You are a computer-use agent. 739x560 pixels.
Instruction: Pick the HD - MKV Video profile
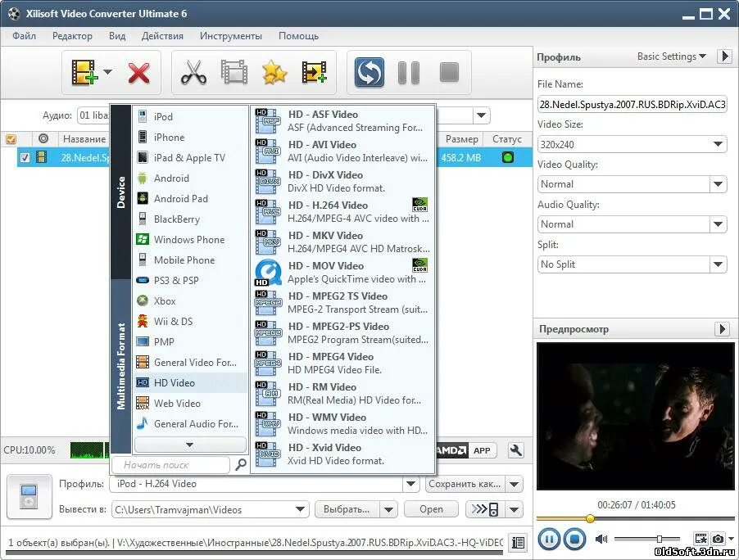pyautogui.click(x=342, y=242)
